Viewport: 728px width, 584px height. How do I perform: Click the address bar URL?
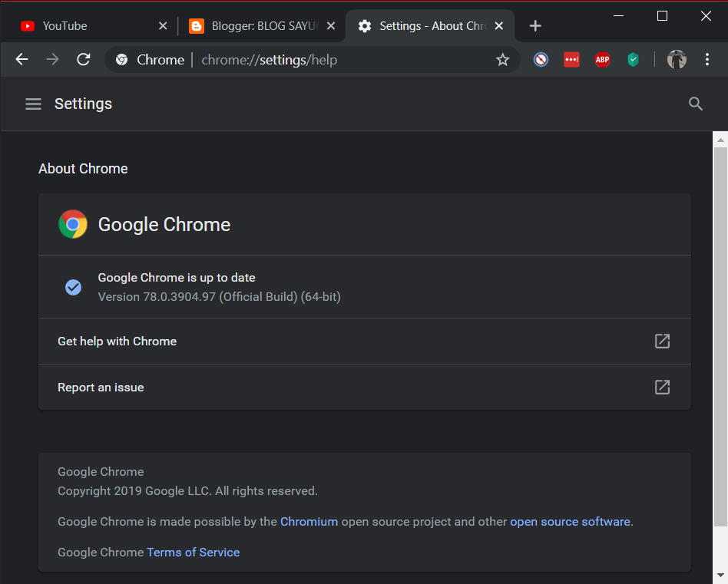tap(269, 60)
